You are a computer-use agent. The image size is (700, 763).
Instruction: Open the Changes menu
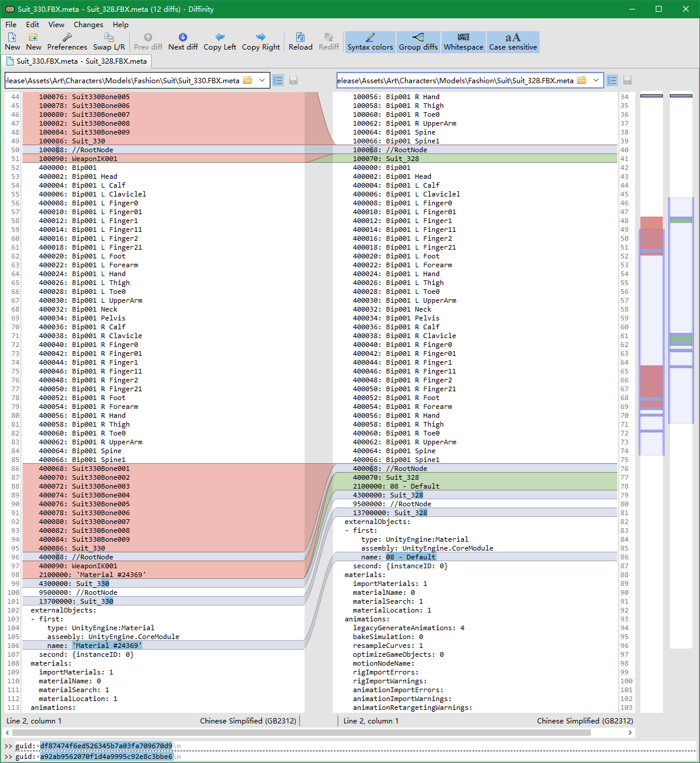coord(88,24)
